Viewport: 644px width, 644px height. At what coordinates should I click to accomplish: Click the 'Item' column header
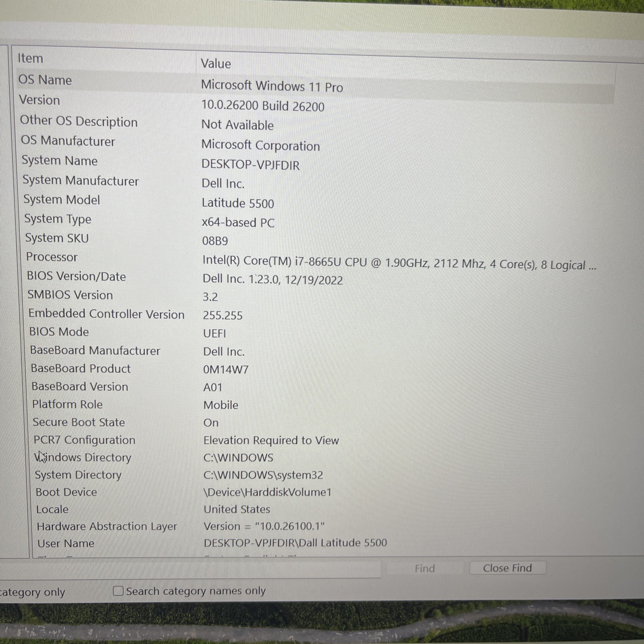(30, 58)
